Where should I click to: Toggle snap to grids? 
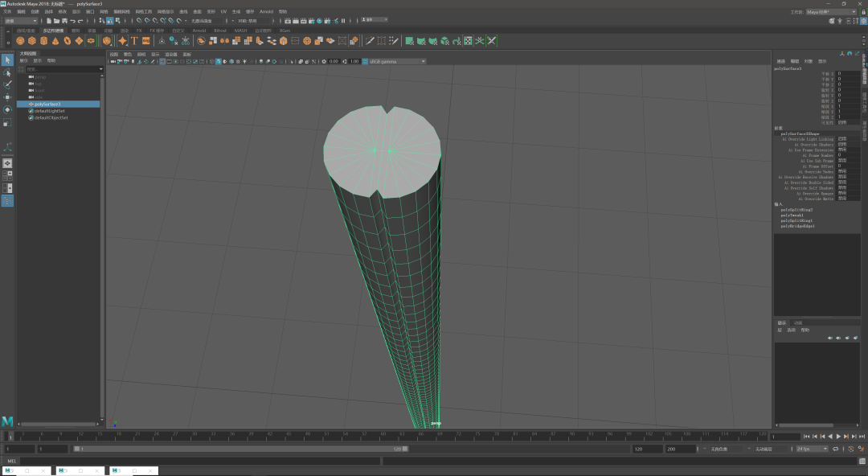point(140,20)
